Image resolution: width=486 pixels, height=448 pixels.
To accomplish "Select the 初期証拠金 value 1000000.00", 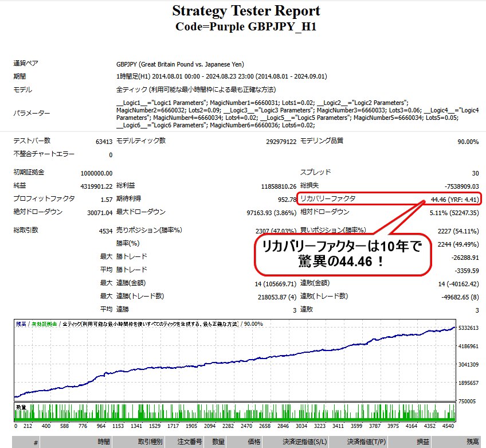I will [96, 173].
